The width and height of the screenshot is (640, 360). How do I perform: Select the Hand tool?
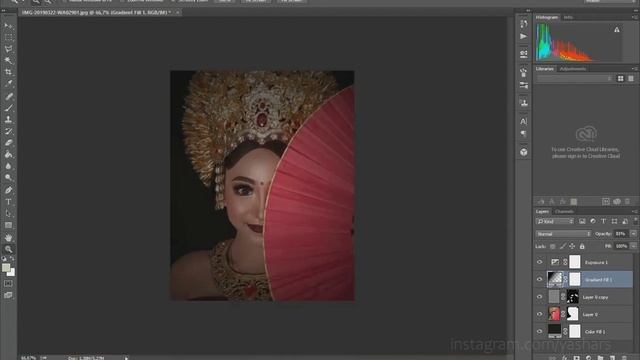(8, 238)
